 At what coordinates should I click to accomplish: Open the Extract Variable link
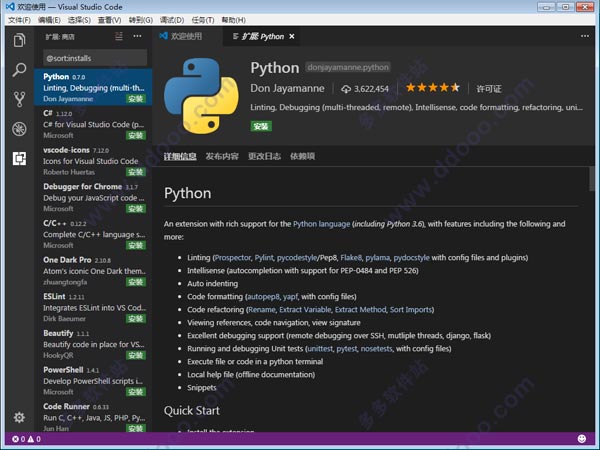coord(305,310)
